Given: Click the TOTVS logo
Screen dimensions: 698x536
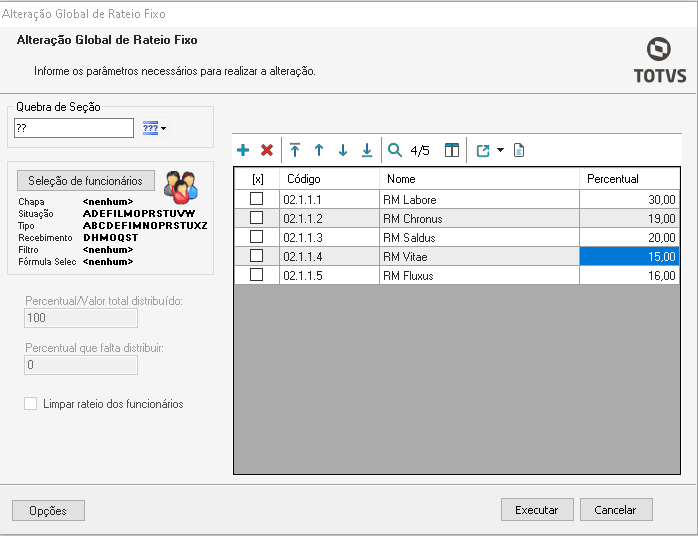Looking at the screenshot, I should [x=660, y=61].
